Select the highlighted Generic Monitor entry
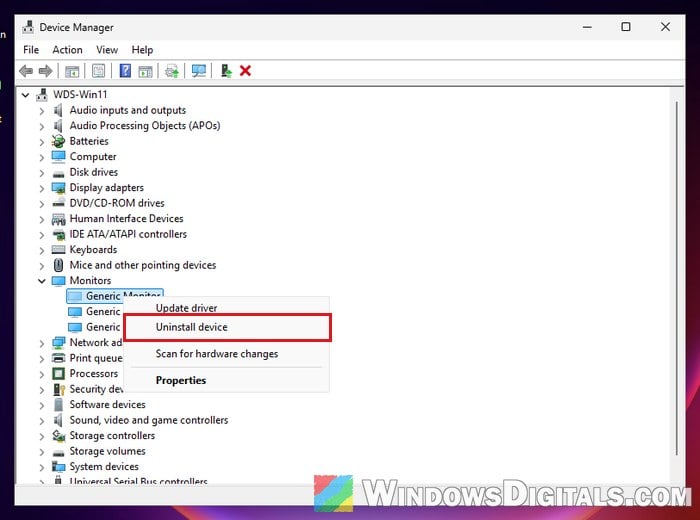 point(115,295)
